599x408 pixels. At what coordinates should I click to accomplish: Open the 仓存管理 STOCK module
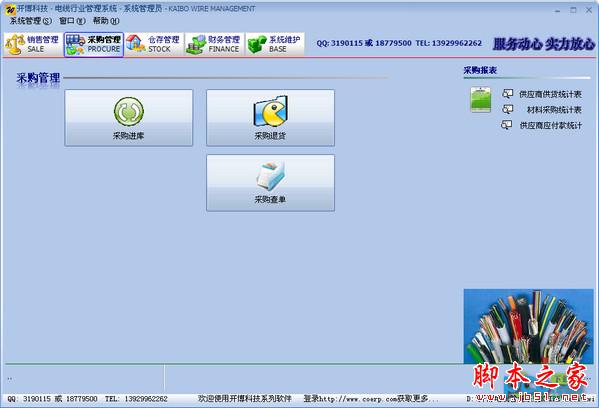[x=154, y=44]
